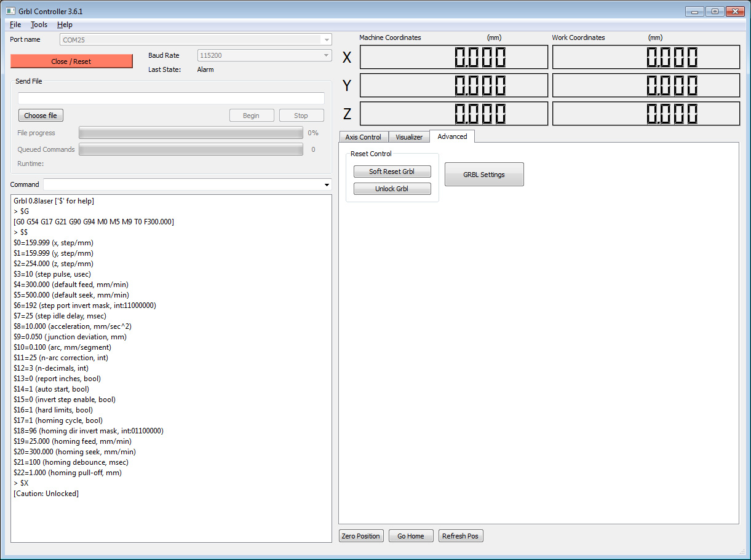Click the Stop button
Screen dimensions: 751x560
pyautogui.click(x=301, y=116)
